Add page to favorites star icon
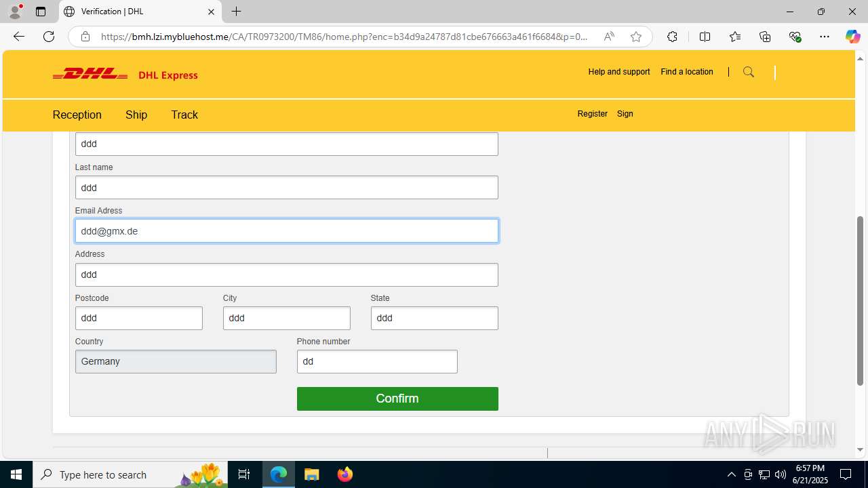The image size is (868, 488). point(636,37)
